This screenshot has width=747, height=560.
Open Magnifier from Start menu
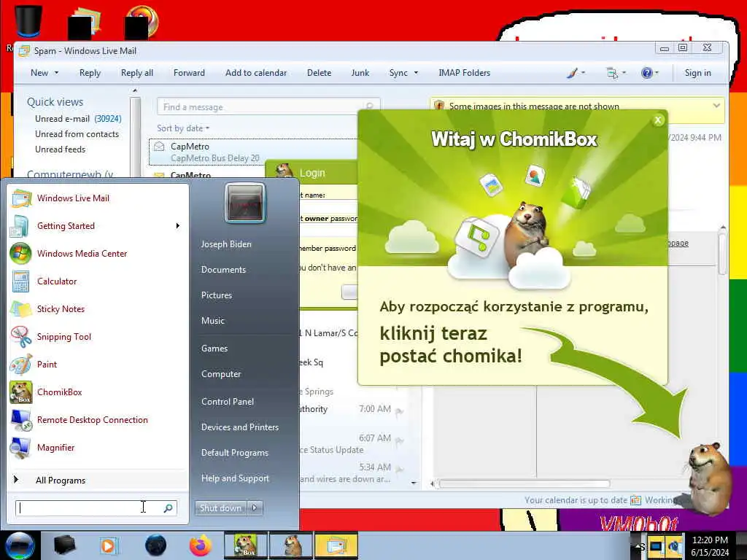pos(55,447)
